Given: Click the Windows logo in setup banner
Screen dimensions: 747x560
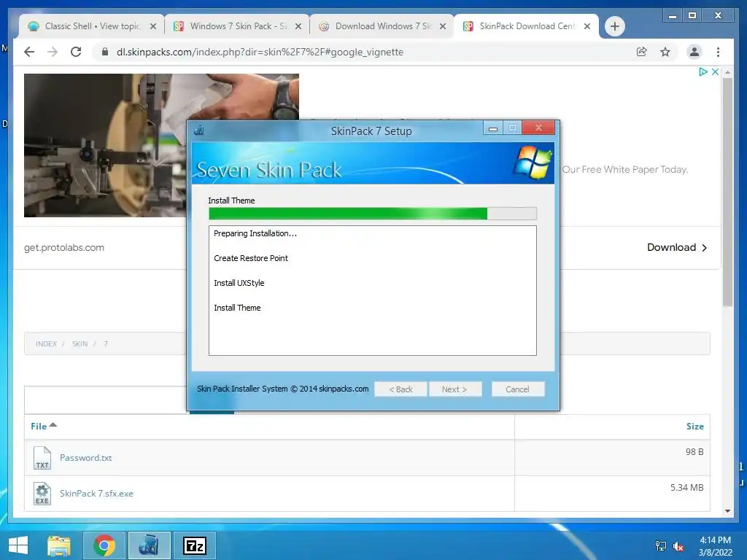Looking at the screenshot, I should click(533, 163).
